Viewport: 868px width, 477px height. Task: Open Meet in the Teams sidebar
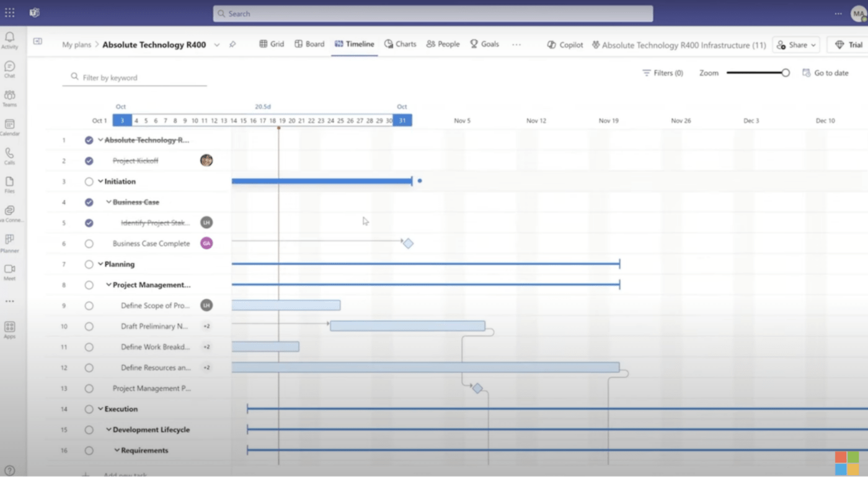[x=9, y=272]
